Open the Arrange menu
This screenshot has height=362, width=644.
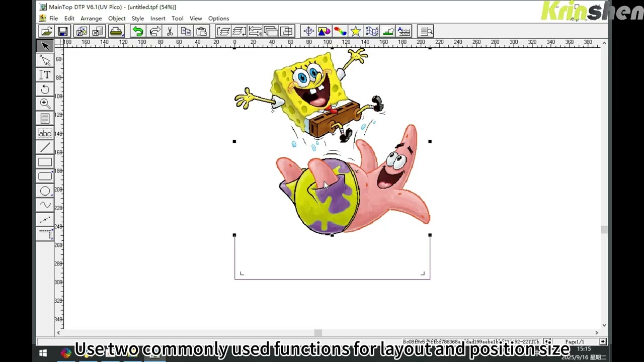click(91, 18)
